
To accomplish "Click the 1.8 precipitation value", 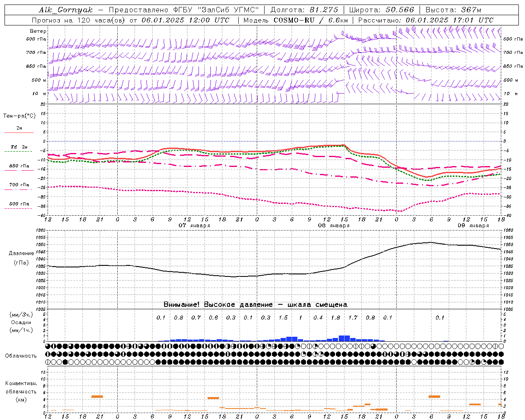I will coord(336,317).
